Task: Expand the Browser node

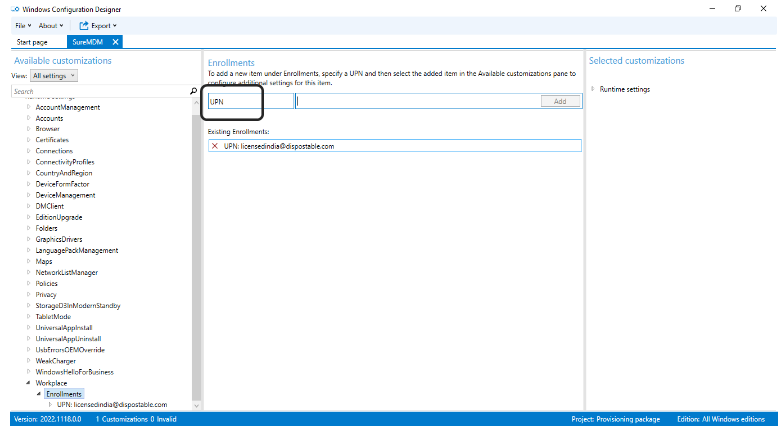Action: tap(29, 129)
